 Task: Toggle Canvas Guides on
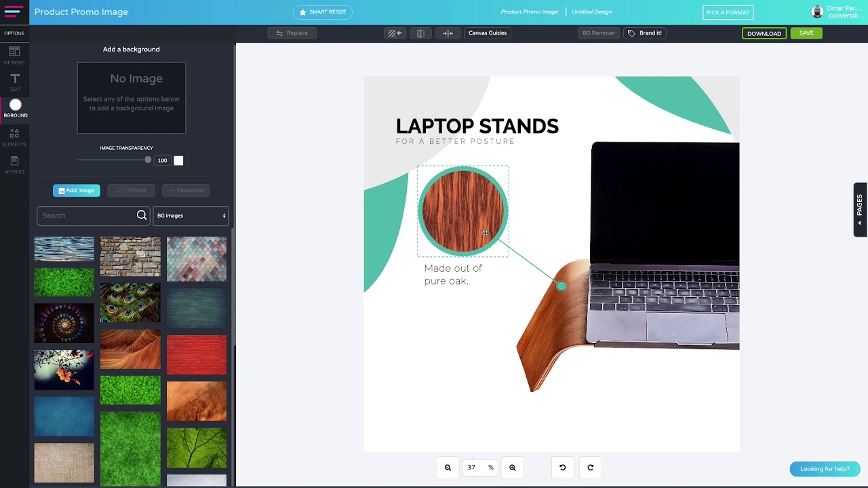pos(487,33)
